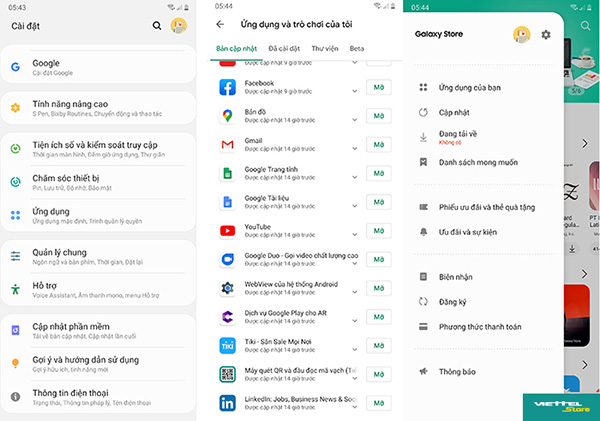The image size is (600, 421).
Task: Tap the LinkedIn app icon in list
Action: [227, 403]
